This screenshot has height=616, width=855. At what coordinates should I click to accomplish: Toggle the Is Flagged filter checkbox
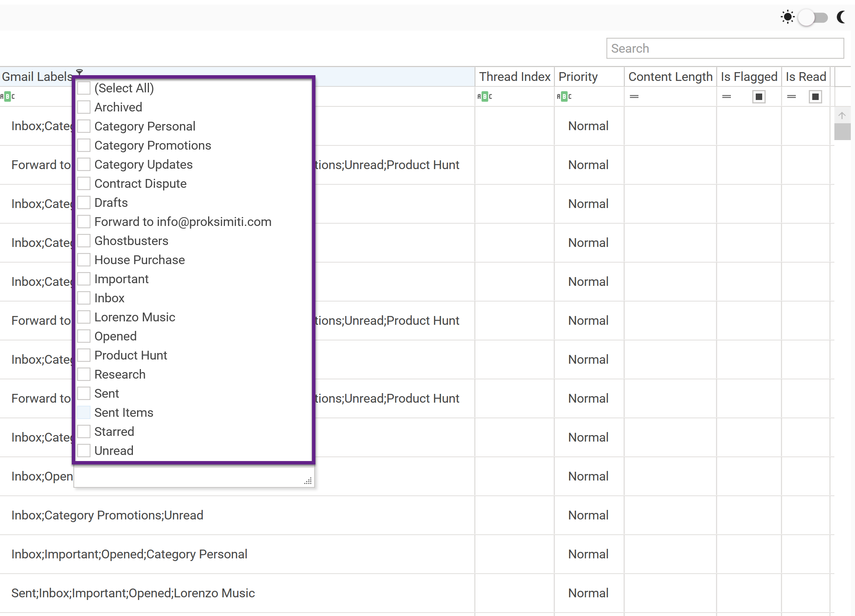coord(758,97)
